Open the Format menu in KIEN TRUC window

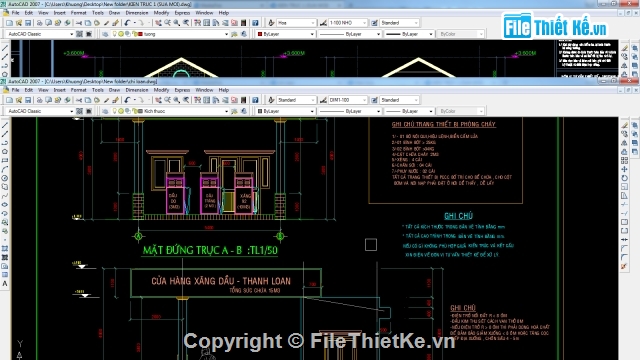(x=78, y=13)
